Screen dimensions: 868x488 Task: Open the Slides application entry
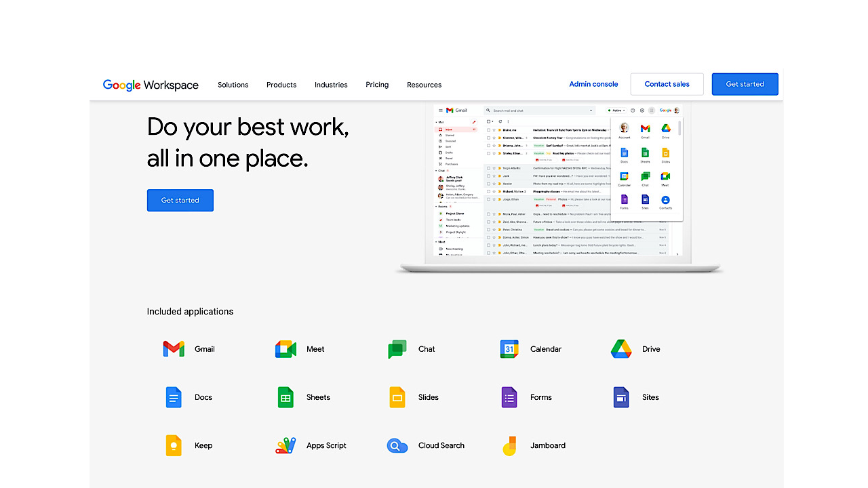click(414, 397)
